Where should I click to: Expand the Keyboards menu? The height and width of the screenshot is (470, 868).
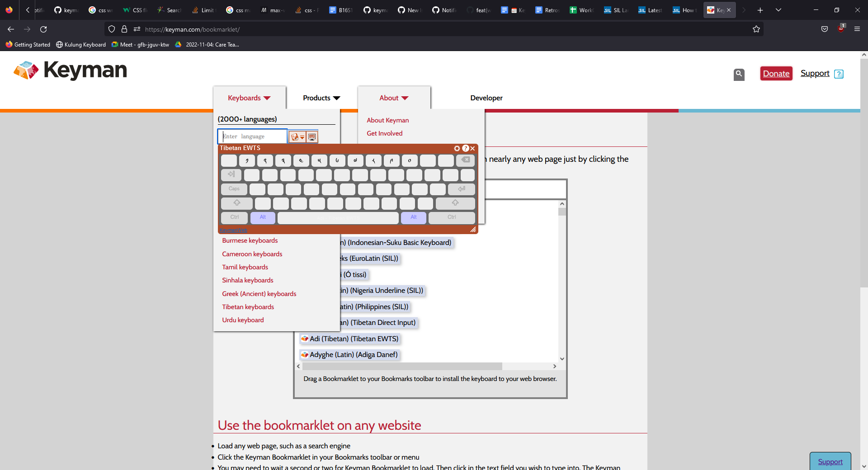click(249, 98)
